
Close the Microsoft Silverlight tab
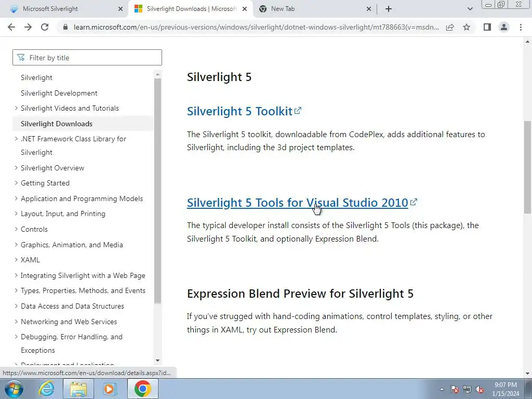point(121,9)
